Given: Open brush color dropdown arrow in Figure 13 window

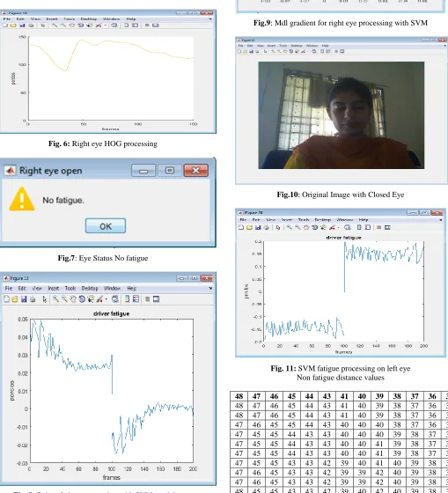Looking at the screenshot, I should coord(106,299).
